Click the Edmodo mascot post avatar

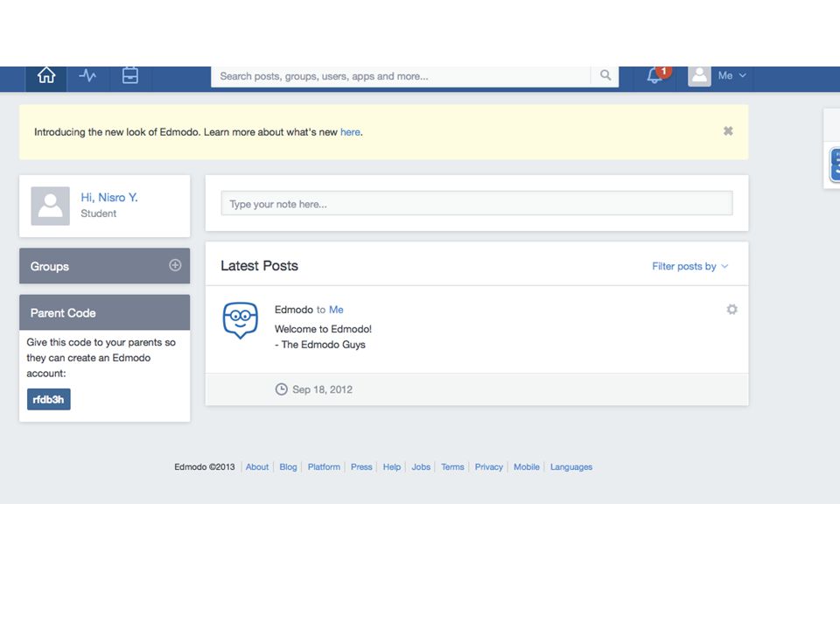click(x=241, y=320)
